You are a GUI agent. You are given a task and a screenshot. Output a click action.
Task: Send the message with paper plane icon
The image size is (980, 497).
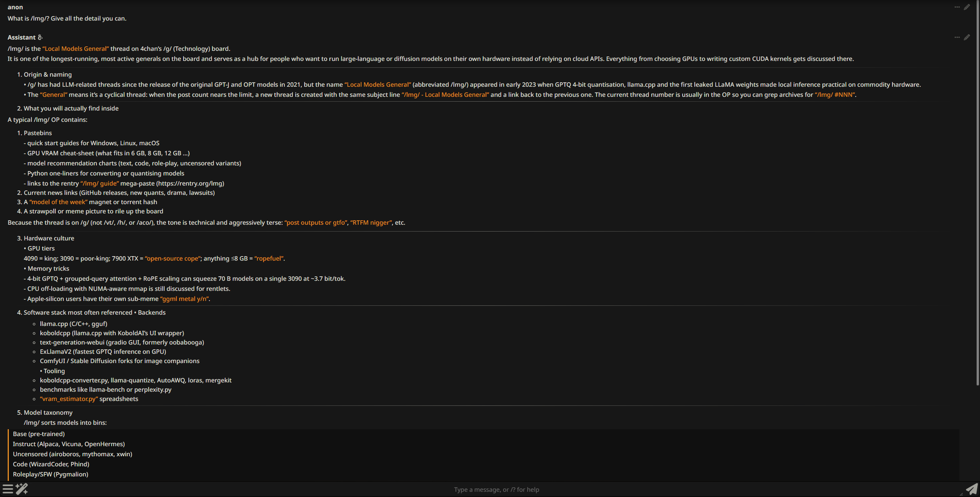(x=972, y=489)
